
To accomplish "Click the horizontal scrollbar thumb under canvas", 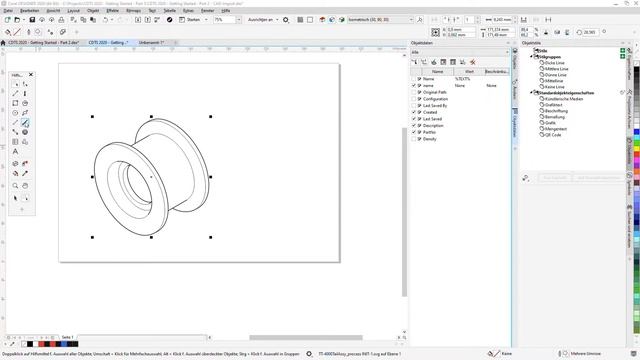I will click(306, 338).
